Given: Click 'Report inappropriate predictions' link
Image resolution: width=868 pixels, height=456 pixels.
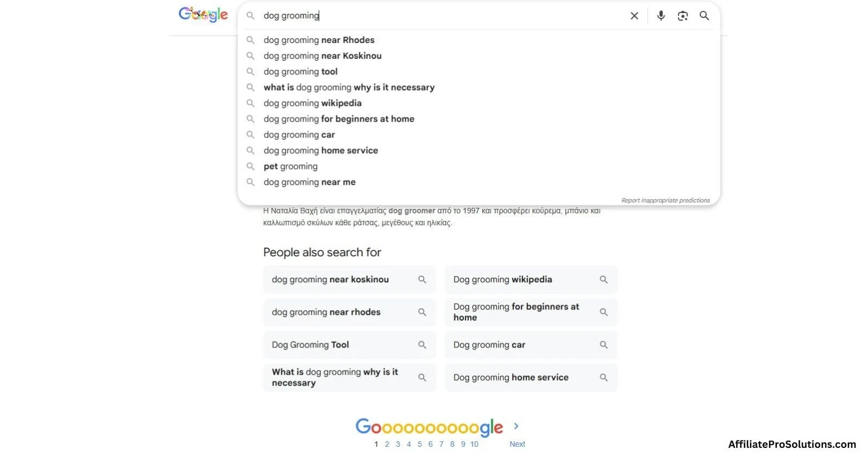Looking at the screenshot, I should 666,200.
